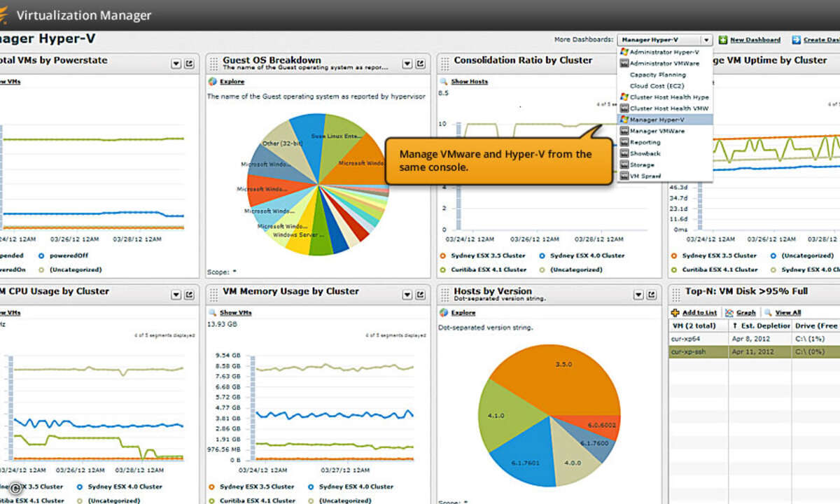
Task: Pop out the VM Memory Usage by Cluster widget
Action: [420, 295]
